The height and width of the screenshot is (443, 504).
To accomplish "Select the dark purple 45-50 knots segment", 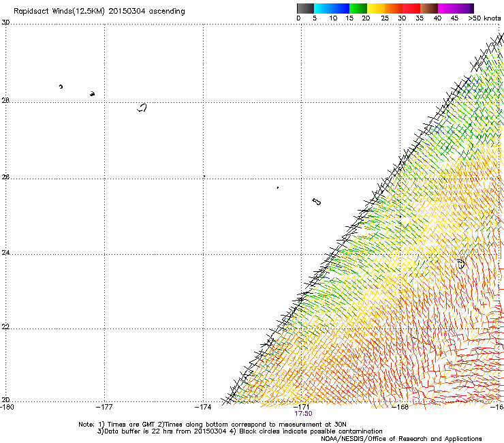I will (x=464, y=8).
